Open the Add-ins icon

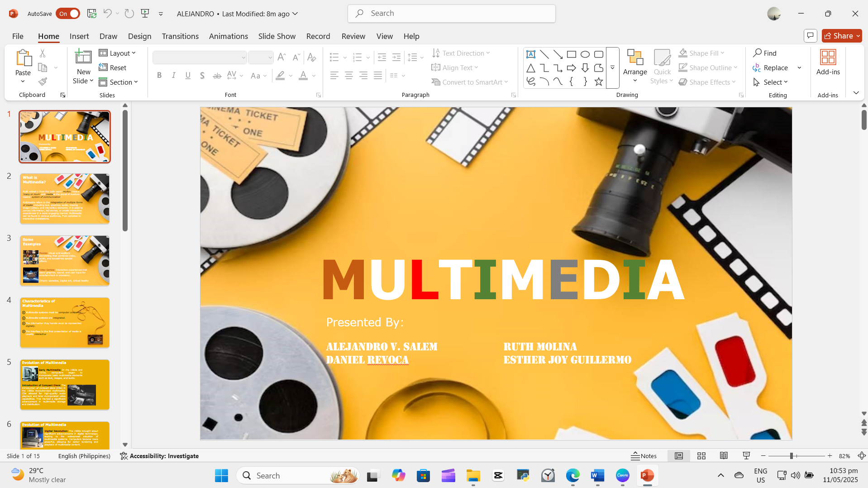point(828,57)
